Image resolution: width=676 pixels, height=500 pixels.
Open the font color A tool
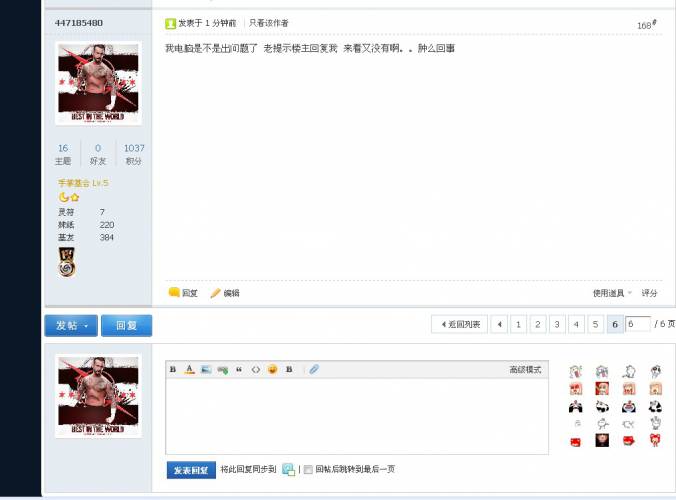(x=189, y=369)
